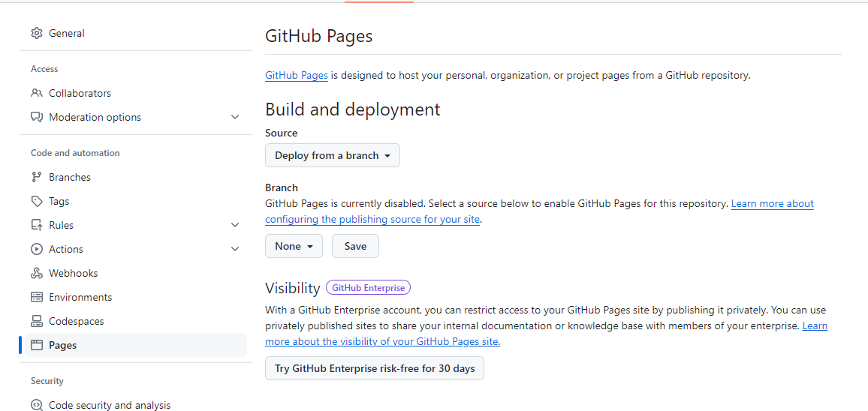The height and width of the screenshot is (411, 868).
Task: Click the GitHub Enterprise badge label
Action: pos(368,288)
